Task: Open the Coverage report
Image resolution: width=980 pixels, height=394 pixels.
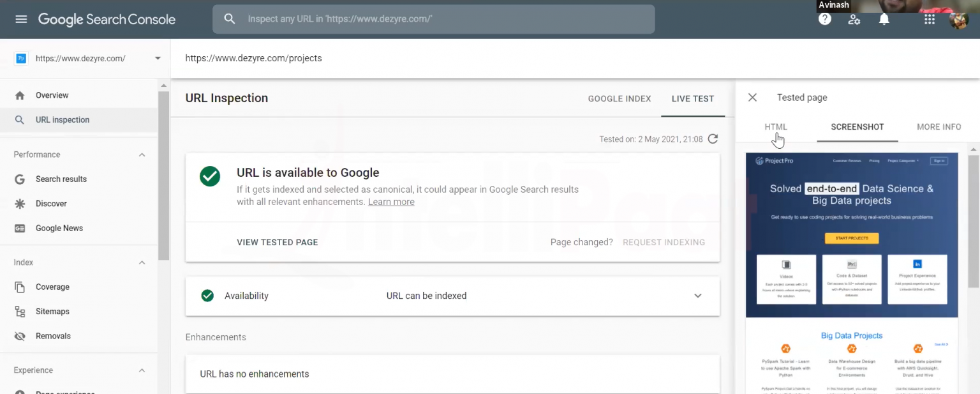Action: pyautogui.click(x=53, y=287)
